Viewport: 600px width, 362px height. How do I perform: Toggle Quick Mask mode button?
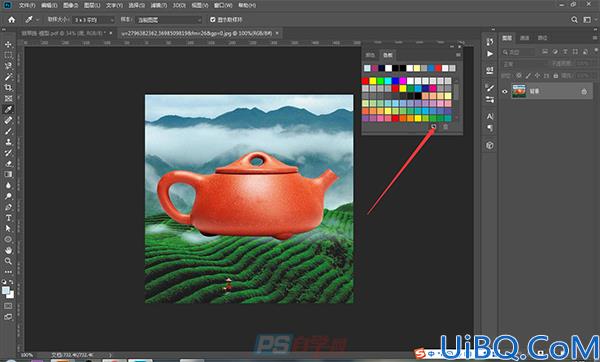(x=8, y=306)
